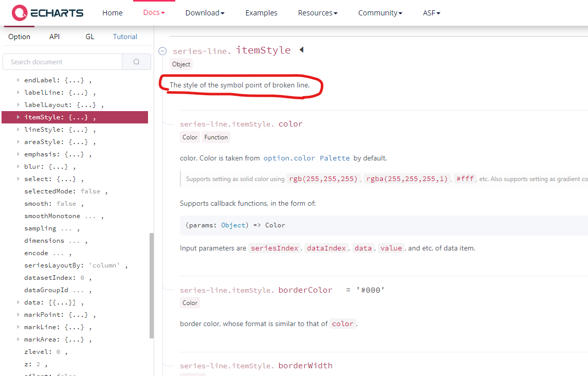588x376 pixels.
Task: Open the Examples page
Action: click(x=261, y=12)
